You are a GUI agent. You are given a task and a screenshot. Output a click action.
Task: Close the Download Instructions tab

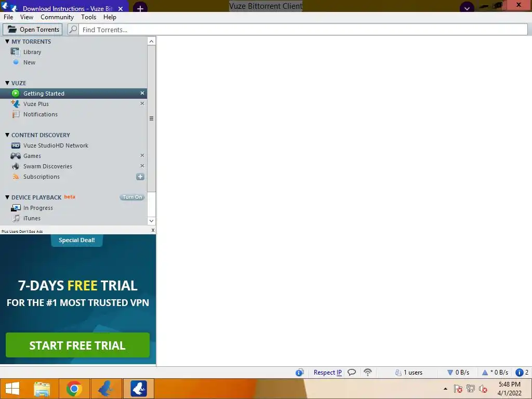tap(121, 9)
